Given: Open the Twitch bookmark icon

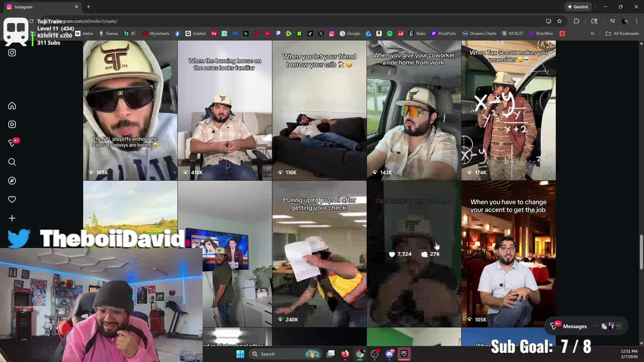Looking at the screenshot, I should tap(278, 34).
